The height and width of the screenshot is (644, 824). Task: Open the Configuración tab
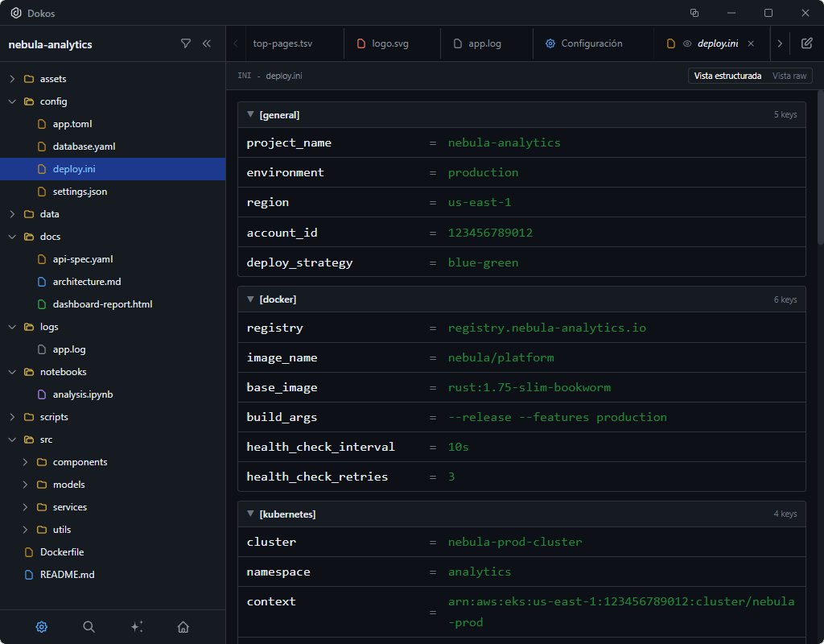(x=593, y=44)
